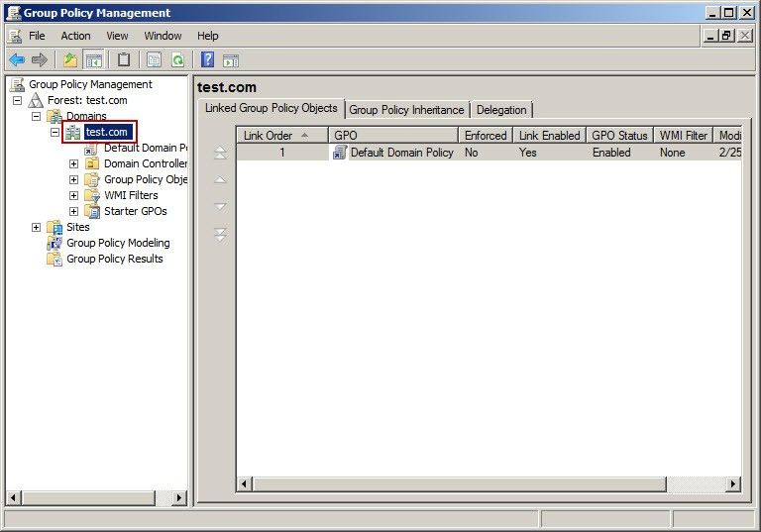This screenshot has width=761, height=532.
Task: Click the Group Policy Modeling icon
Action: (54, 243)
